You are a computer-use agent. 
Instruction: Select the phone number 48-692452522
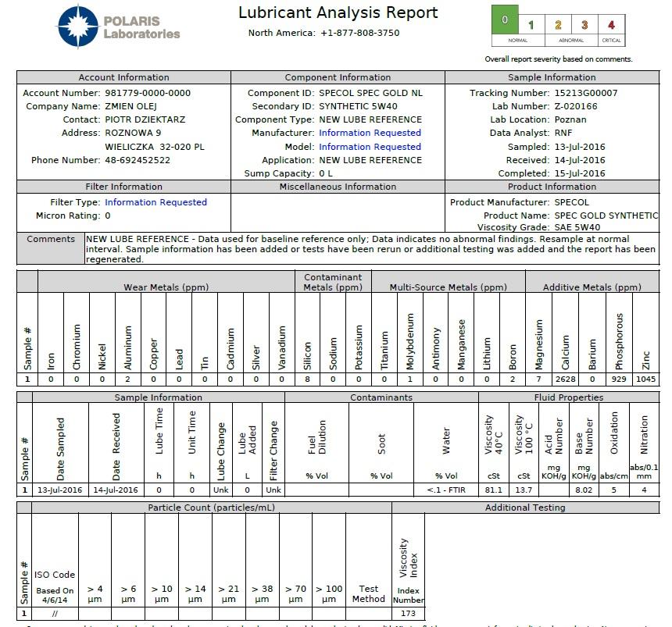point(138,160)
